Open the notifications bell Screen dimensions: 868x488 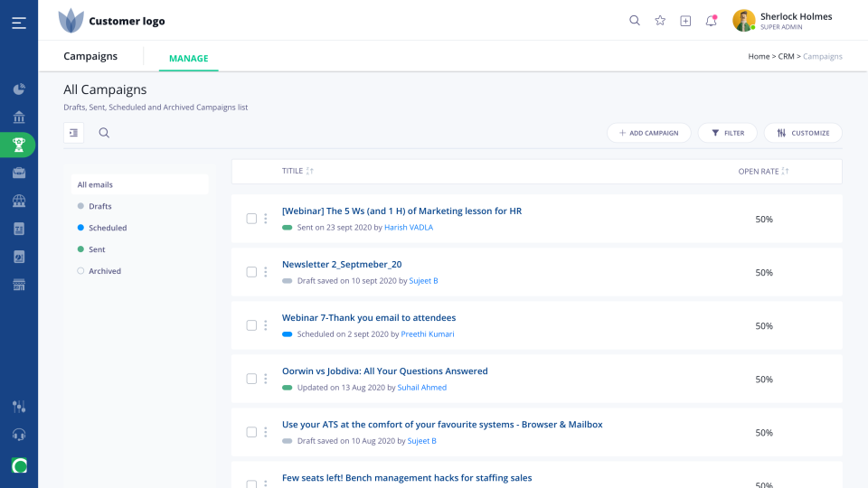coord(712,21)
